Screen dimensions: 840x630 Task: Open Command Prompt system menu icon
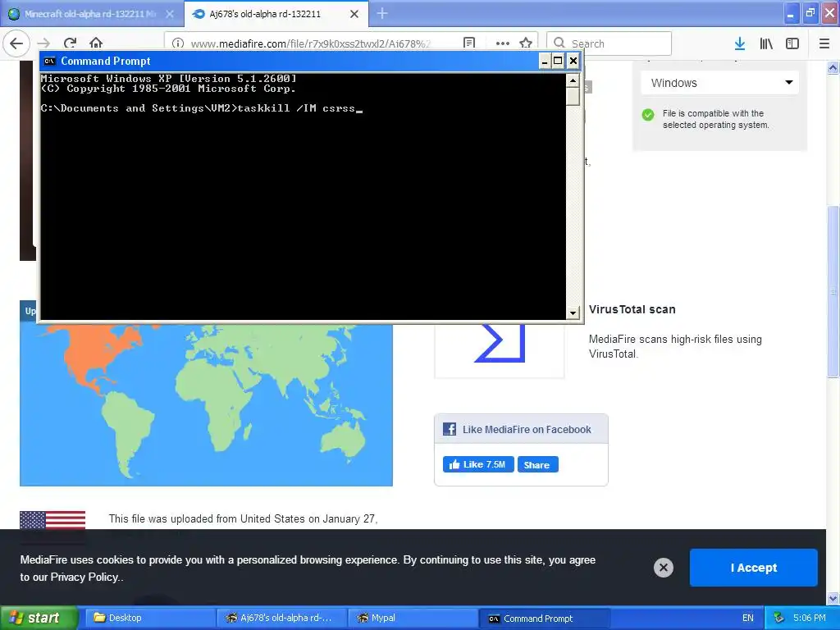pyautogui.click(x=50, y=61)
